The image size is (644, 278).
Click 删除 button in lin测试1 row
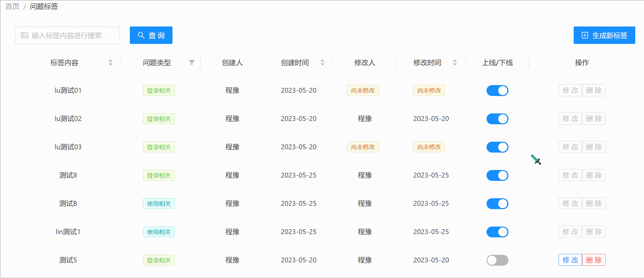point(594,232)
